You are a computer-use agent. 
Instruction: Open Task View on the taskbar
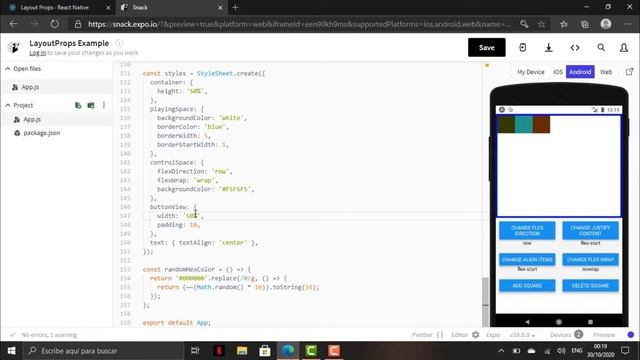(195, 351)
